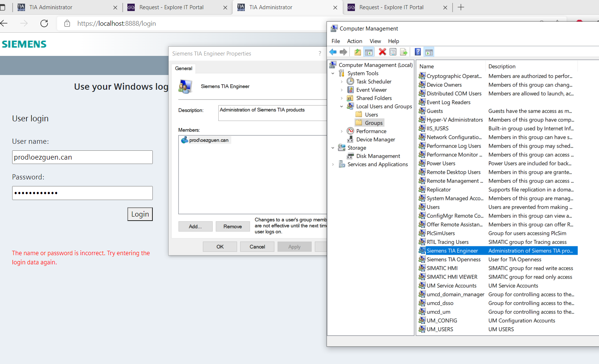Click the blue Back arrow in Computer Management
This screenshot has width=599, height=364.
(x=333, y=52)
